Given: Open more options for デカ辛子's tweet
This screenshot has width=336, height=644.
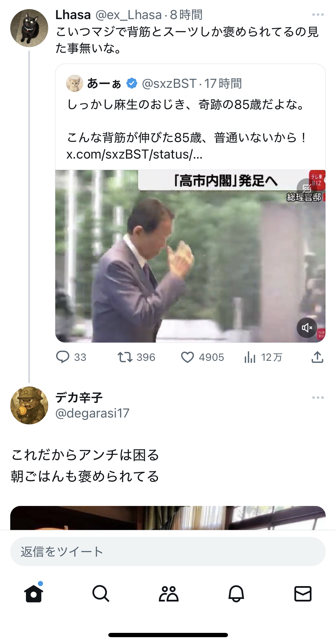Looking at the screenshot, I should 318,398.
